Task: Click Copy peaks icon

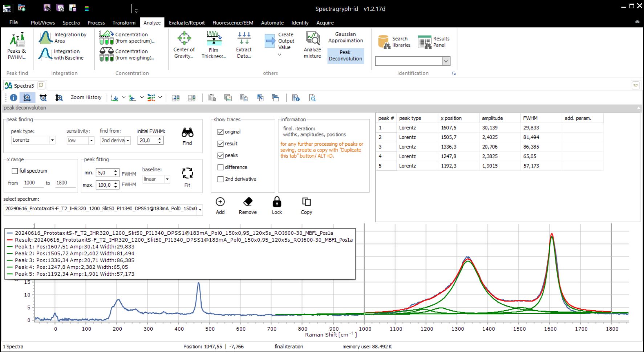Action: (x=306, y=202)
